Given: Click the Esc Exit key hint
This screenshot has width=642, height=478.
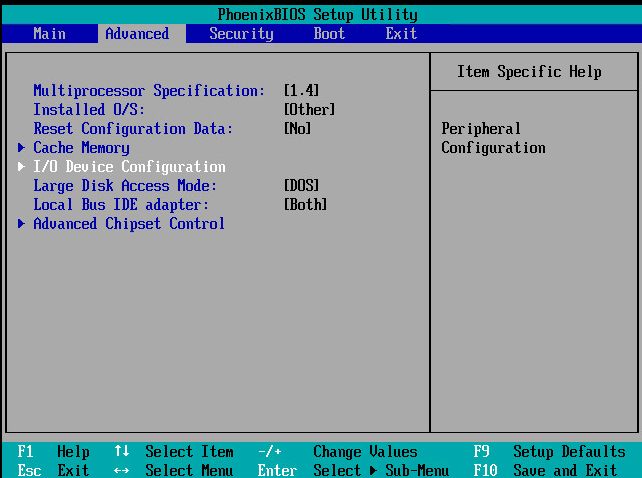Looking at the screenshot, I should pos(53,470).
